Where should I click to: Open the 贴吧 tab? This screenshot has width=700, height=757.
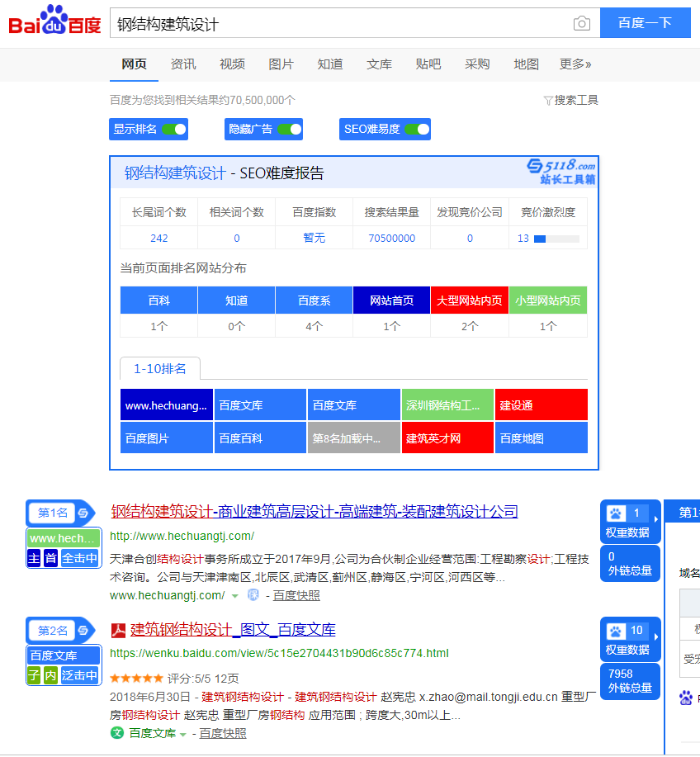click(x=428, y=64)
